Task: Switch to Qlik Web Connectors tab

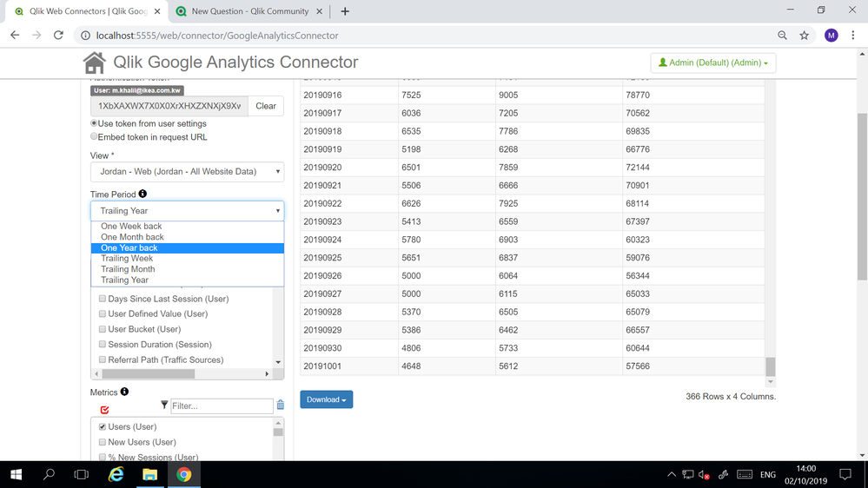Action: click(x=86, y=11)
